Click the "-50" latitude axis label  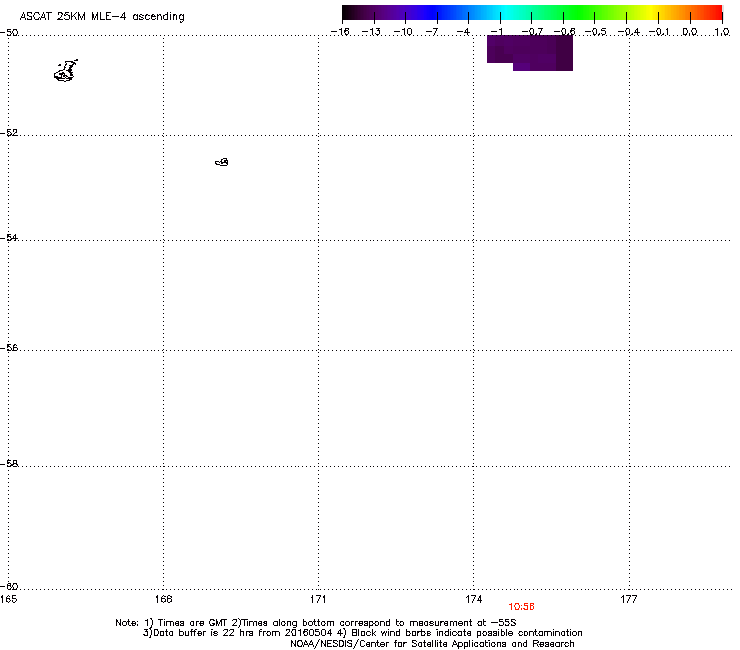(9, 33)
